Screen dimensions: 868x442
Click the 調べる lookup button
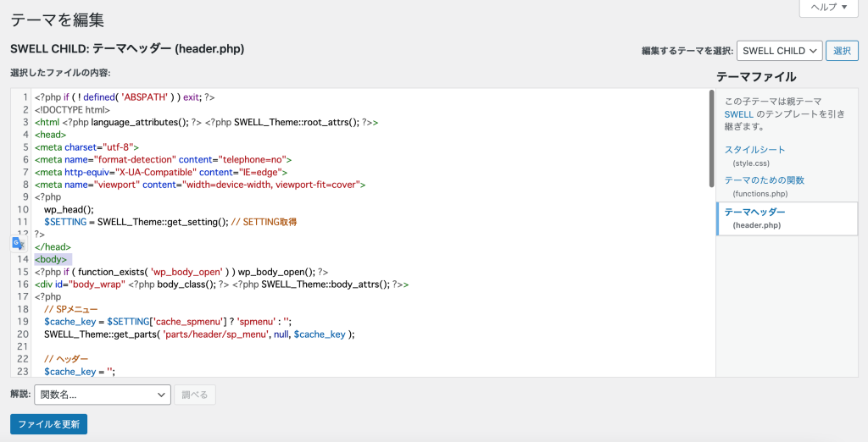(195, 395)
